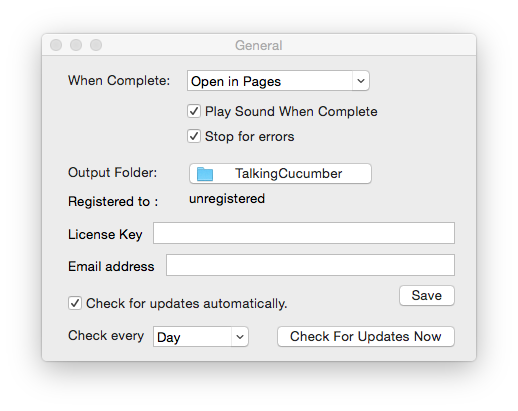Open the When Complete dropdown arrow
This screenshot has height=411, width=518.
click(x=361, y=81)
